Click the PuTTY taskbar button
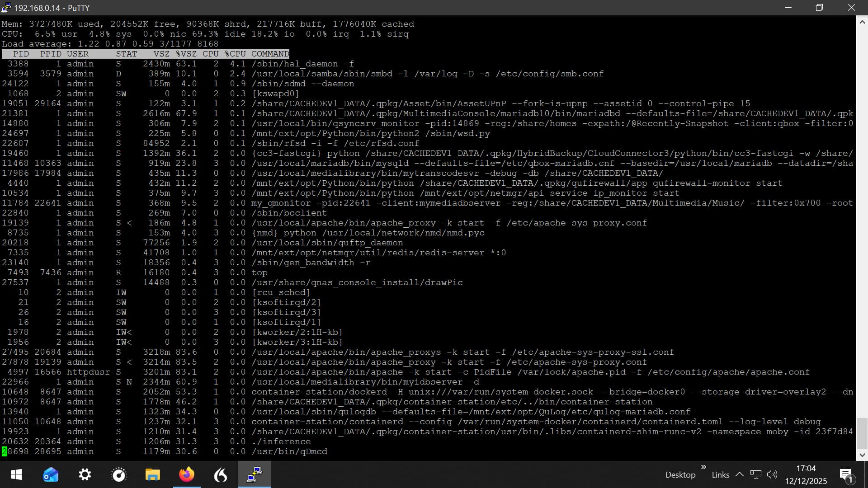 (255, 474)
